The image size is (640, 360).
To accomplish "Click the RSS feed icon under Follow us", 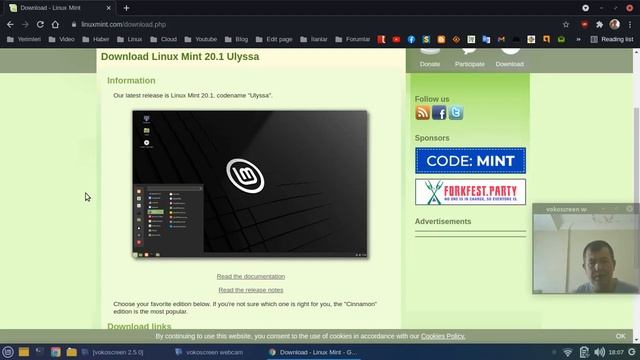I will 422,113.
